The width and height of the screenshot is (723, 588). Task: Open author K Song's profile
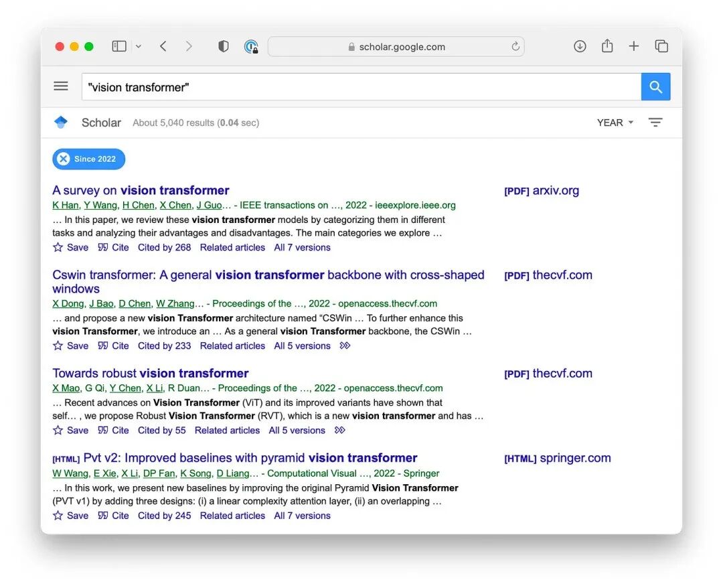(195, 473)
